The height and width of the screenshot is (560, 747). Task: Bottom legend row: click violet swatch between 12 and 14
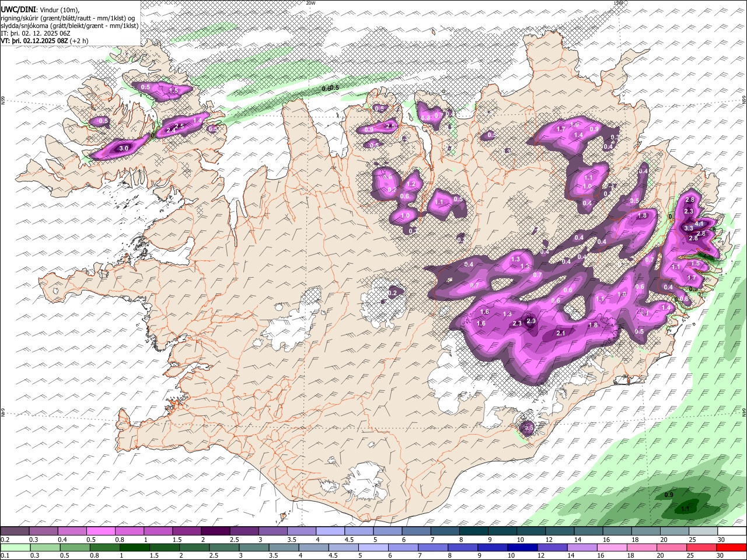click(553, 547)
